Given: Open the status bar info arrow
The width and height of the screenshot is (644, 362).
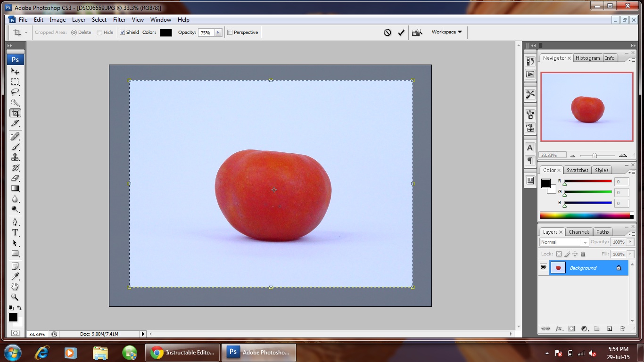Looking at the screenshot, I should [143, 334].
